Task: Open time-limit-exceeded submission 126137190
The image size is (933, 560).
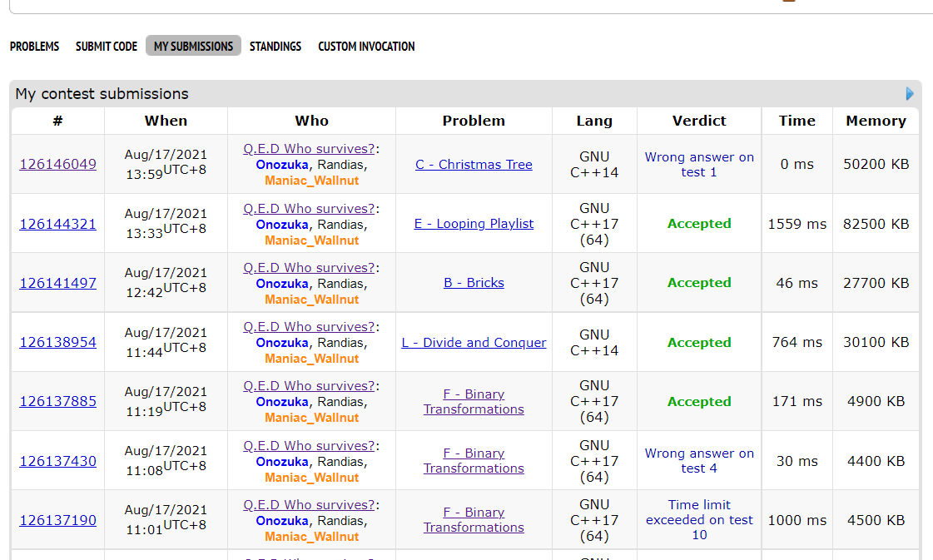Action: [x=57, y=520]
